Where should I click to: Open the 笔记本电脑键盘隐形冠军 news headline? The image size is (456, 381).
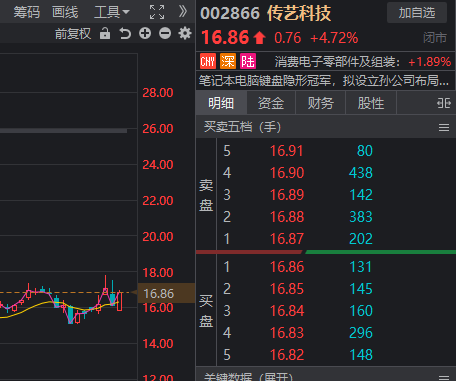click(x=324, y=81)
